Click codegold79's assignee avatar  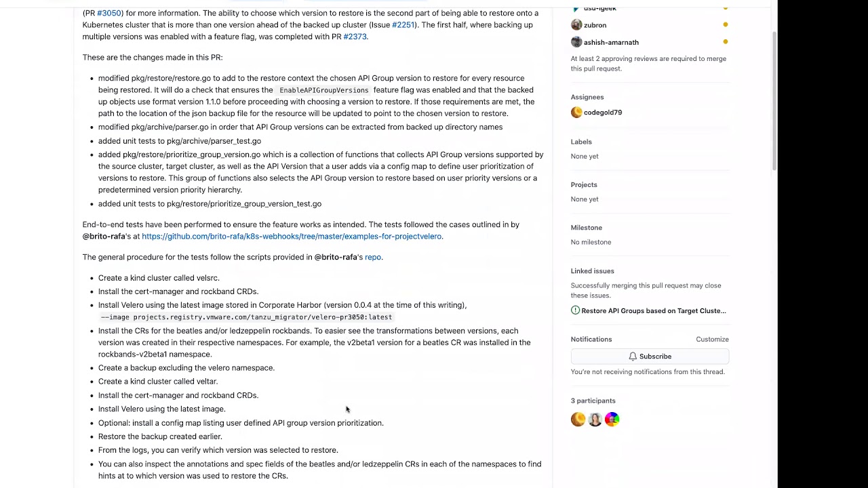(x=576, y=113)
